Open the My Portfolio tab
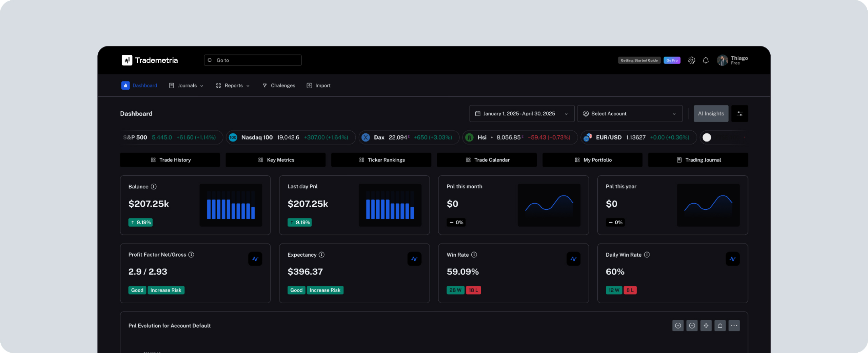Image resolution: width=868 pixels, height=353 pixels. click(x=592, y=160)
